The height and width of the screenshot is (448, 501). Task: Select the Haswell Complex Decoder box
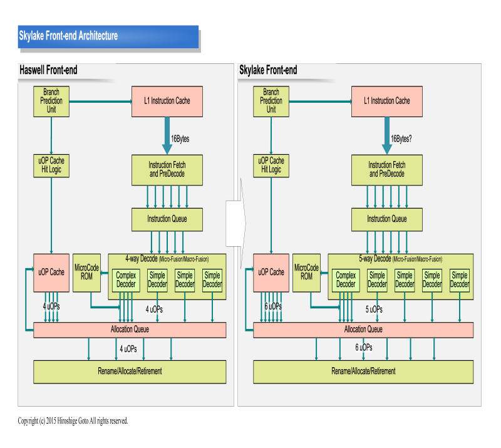[126, 280]
